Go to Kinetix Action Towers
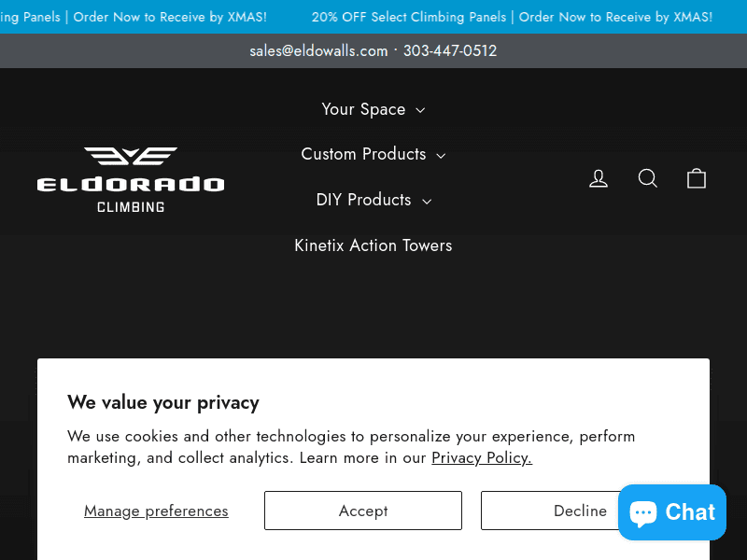Image resolution: width=747 pixels, height=560 pixels. point(373,245)
